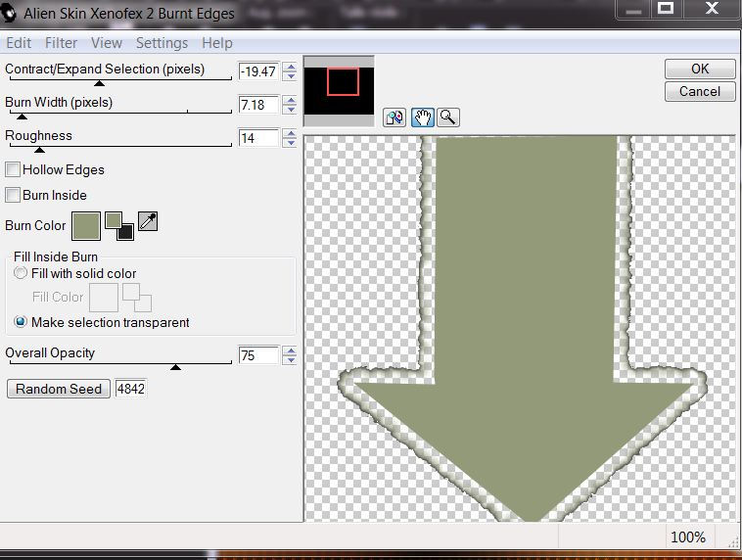Click the Burn Width value field
Viewport: 742px width, 560px height.
pos(258,105)
